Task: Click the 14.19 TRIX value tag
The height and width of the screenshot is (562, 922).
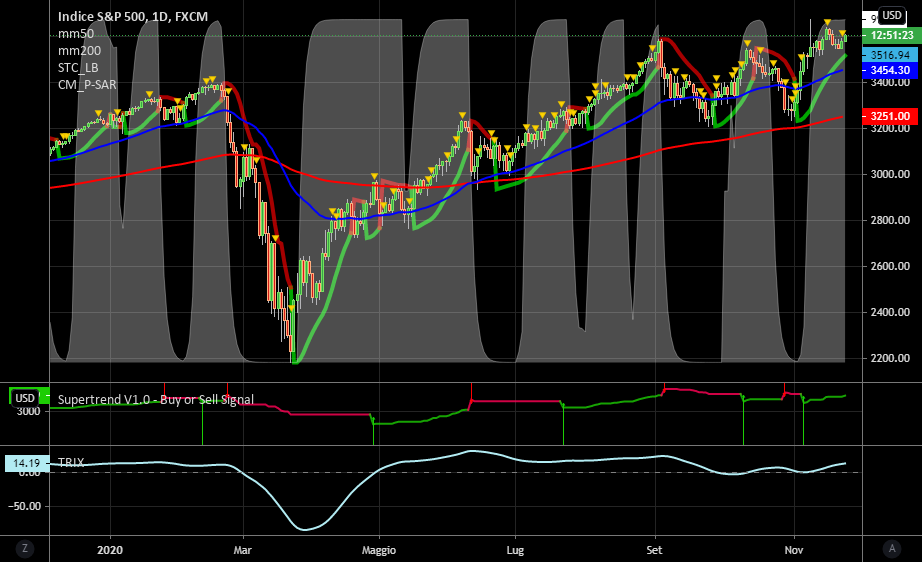Action: [27, 463]
